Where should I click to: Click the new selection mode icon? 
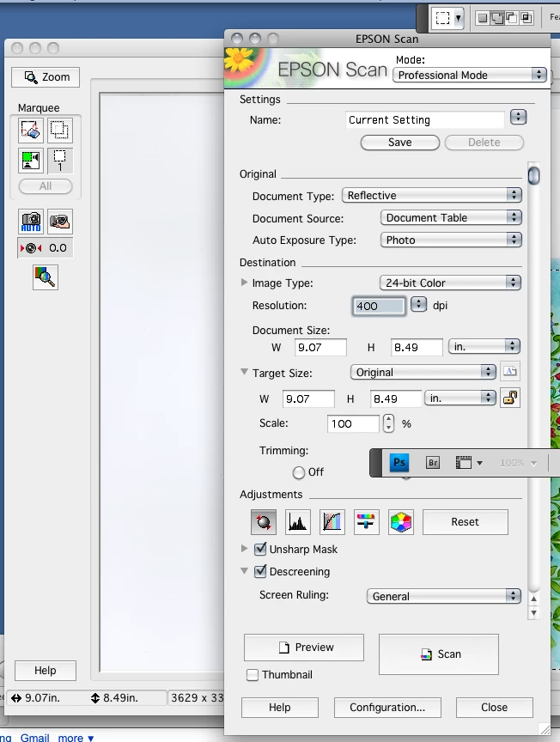483,18
